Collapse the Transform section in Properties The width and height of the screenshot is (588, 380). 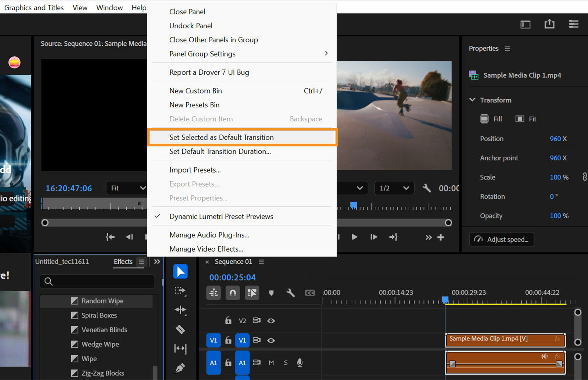472,100
